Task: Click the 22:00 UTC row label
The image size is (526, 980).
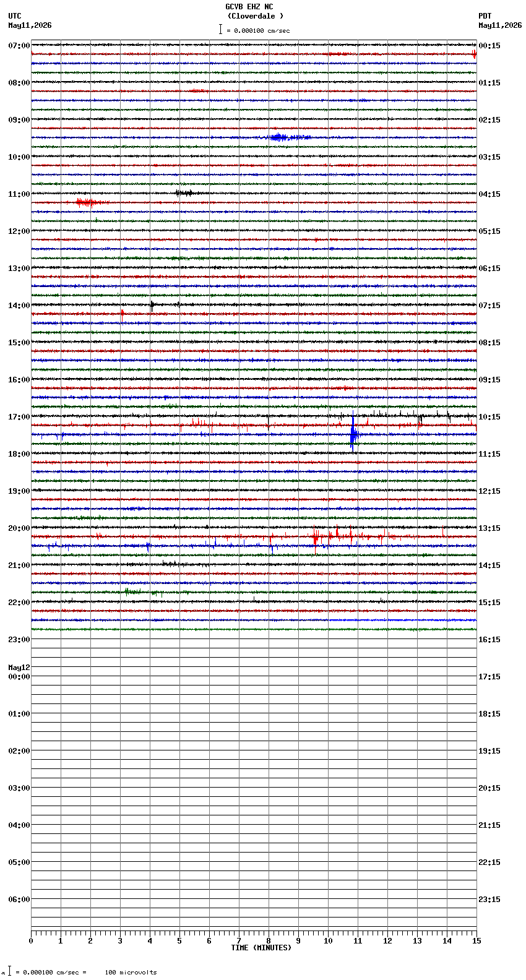Action: point(19,603)
